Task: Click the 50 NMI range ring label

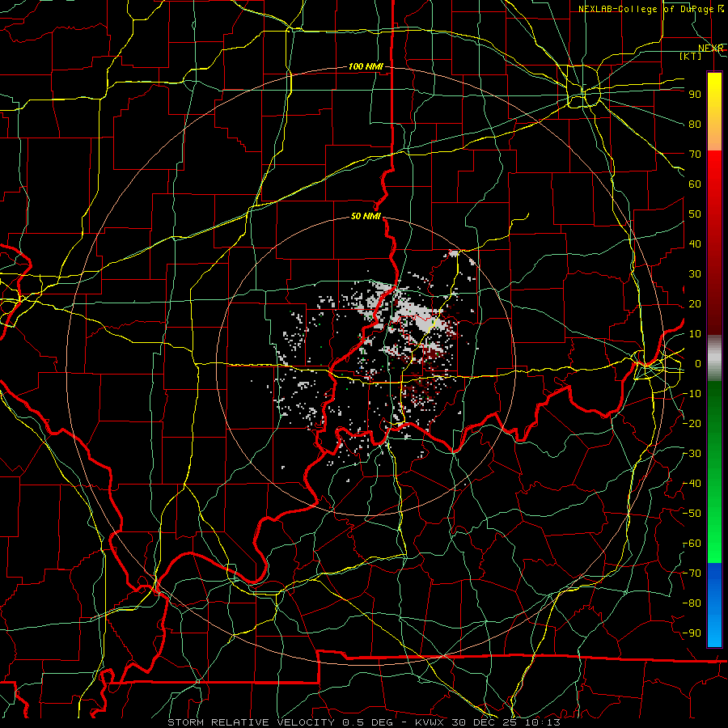Action: pos(366,216)
